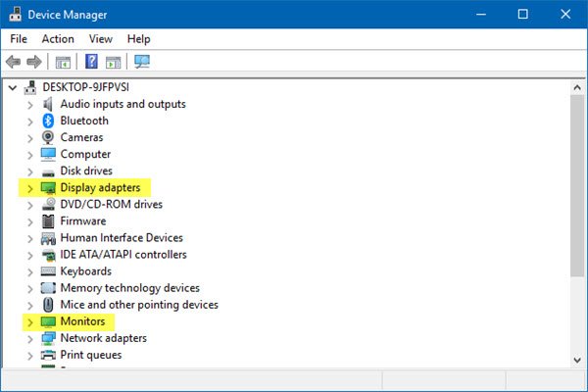Expand the Monitors tree node
Screen dimensions: 588x392
[x=30, y=321]
